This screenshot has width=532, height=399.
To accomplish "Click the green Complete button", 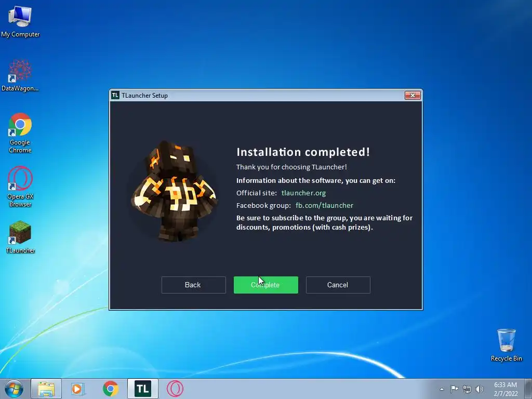I will [265, 285].
